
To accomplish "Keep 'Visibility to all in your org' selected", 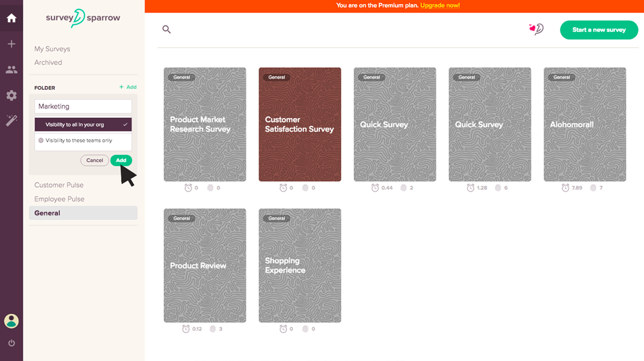I will point(83,124).
